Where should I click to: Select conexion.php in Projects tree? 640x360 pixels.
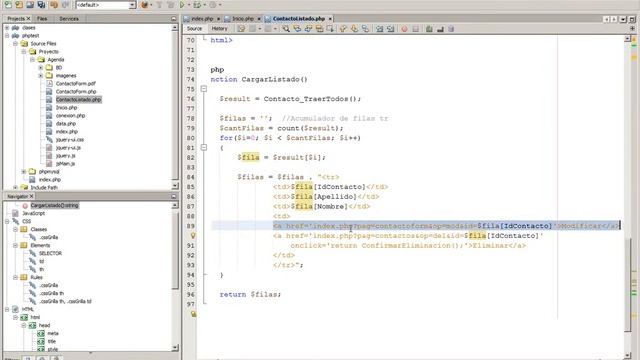[70, 116]
